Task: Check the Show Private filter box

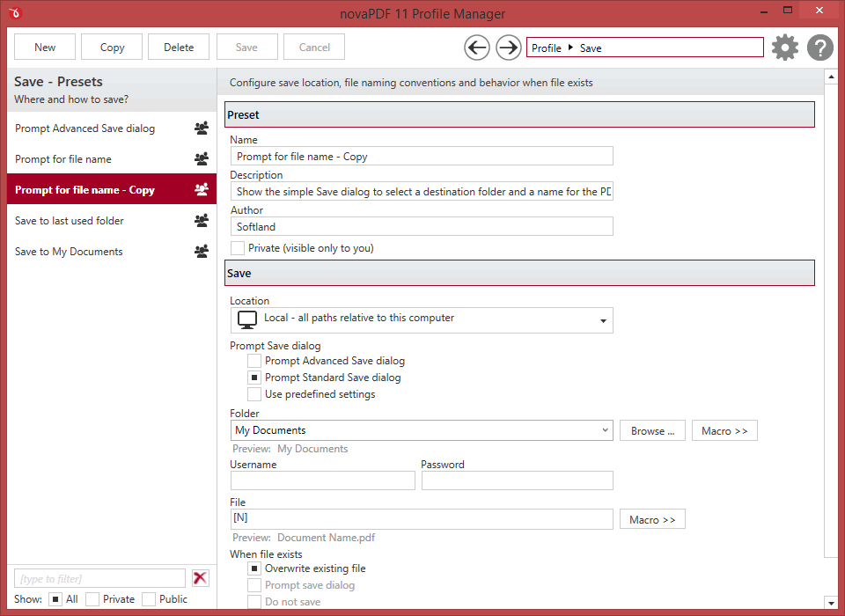Action: click(92, 598)
